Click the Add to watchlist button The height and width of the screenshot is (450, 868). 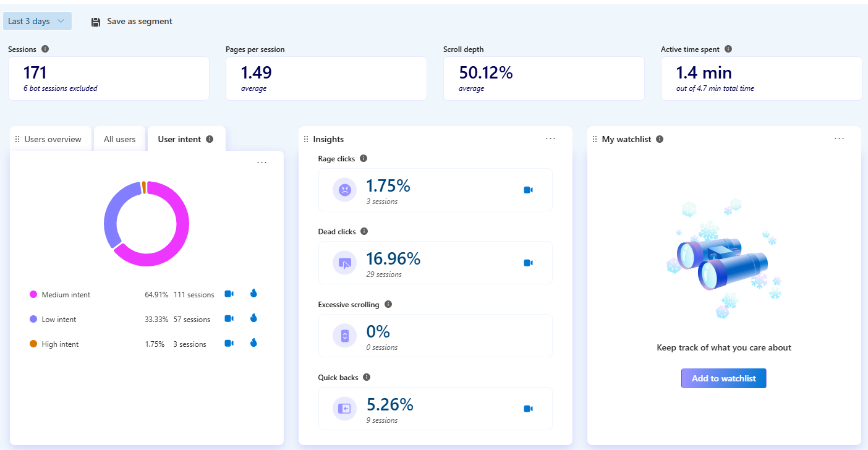723,378
